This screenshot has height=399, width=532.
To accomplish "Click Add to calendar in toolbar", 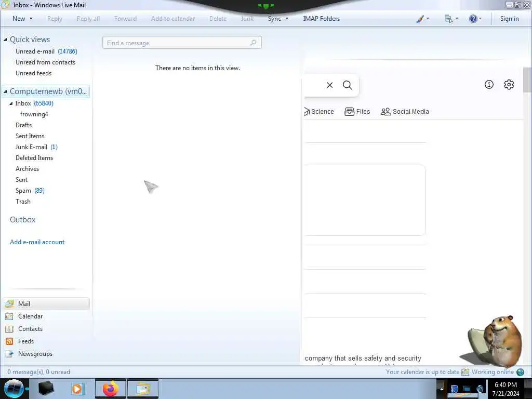I will pos(173,19).
